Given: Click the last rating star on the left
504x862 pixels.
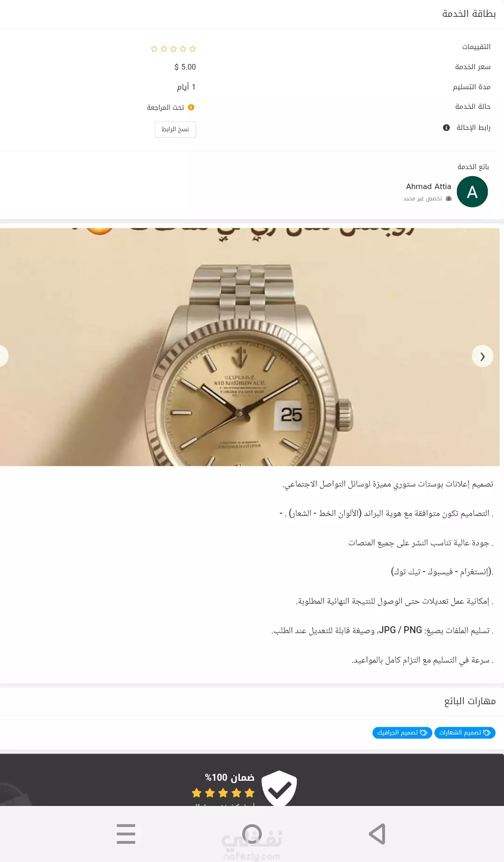Looking at the screenshot, I should [154, 49].
